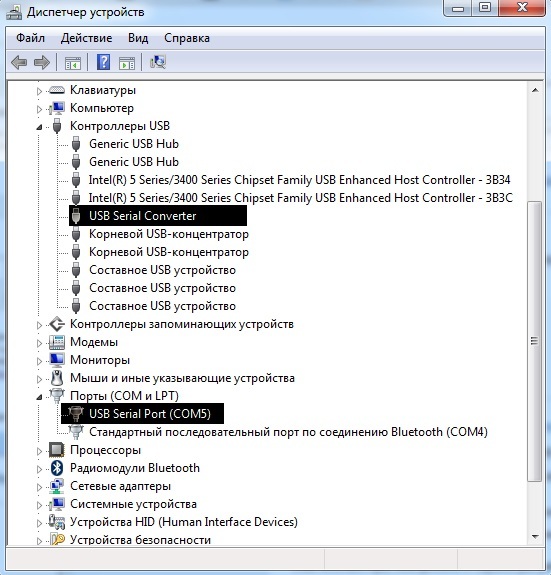Click the Back arrow toolbar icon
This screenshot has height=575, width=551.
coord(19,62)
